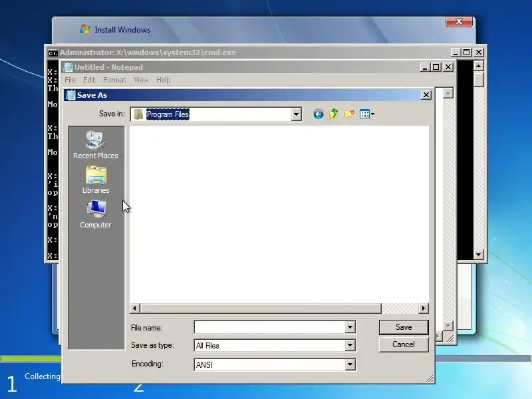Open the View menu icon dropdown
The width and height of the screenshot is (532, 399).
(x=367, y=114)
